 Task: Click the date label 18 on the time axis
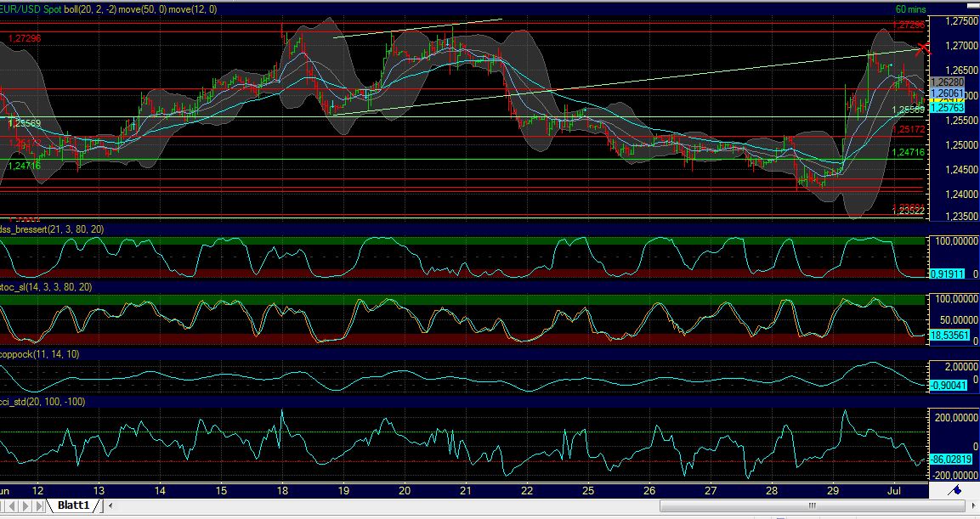tap(282, 490)
